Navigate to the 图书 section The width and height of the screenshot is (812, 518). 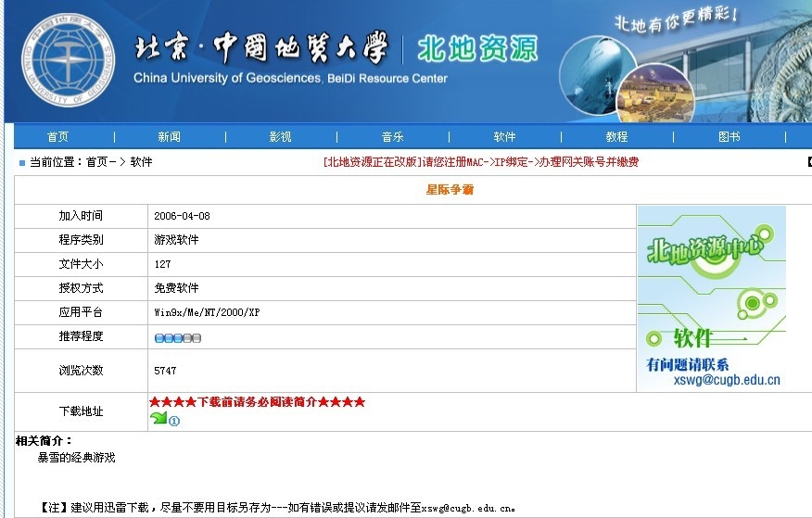click(x=729, y=137)
